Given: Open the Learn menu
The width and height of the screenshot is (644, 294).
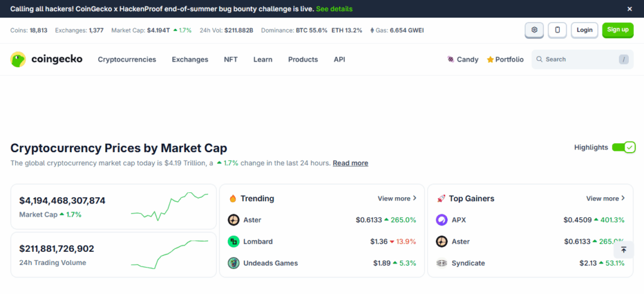Looking at the screenshot, I should pyautogui.click(x=263, y=60).
